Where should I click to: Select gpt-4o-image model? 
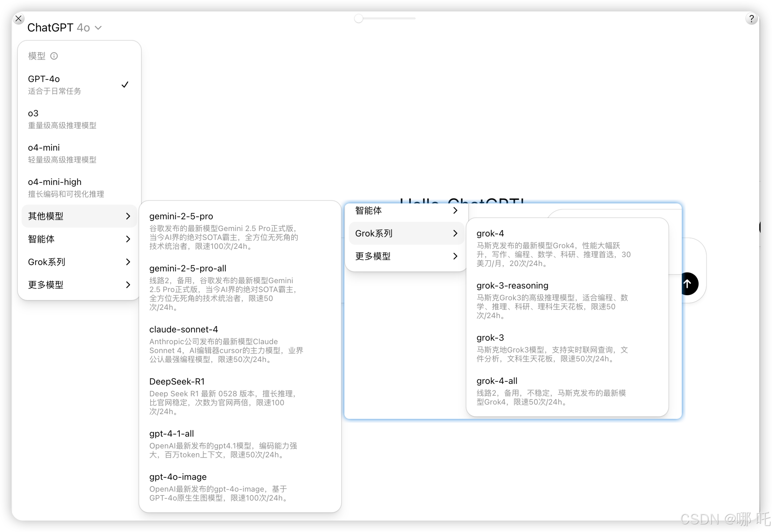tap(240, 487)
